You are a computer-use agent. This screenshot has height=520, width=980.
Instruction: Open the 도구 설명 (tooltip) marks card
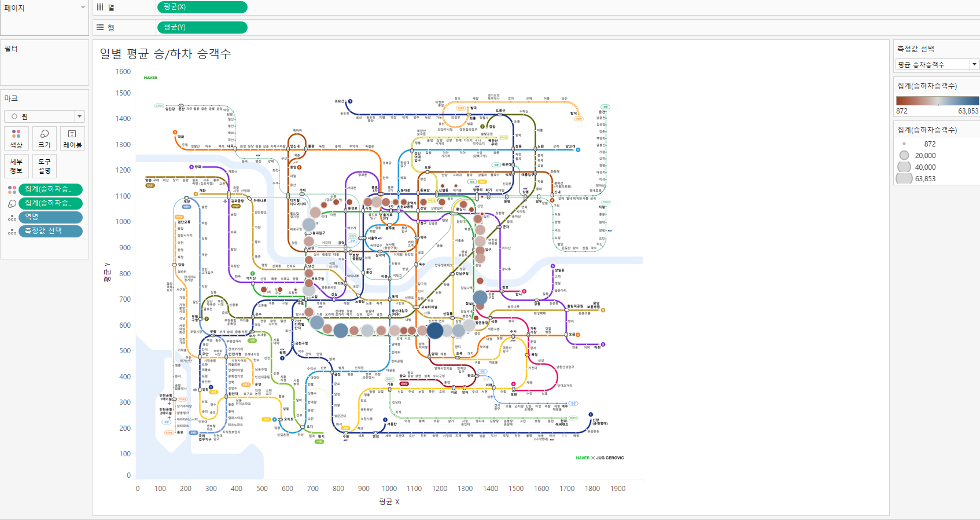click(x=45, y=166)
